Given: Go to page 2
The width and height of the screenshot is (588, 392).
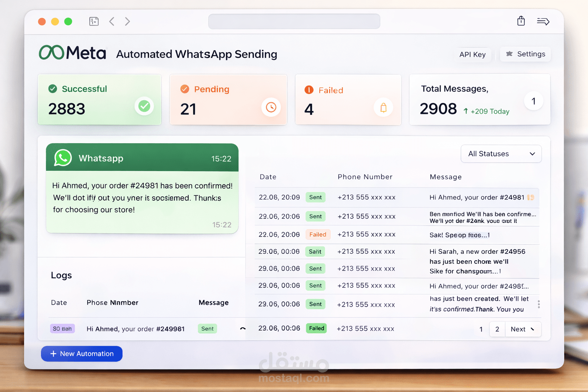Looking at the screenshot, I should (x=497, y=329).
